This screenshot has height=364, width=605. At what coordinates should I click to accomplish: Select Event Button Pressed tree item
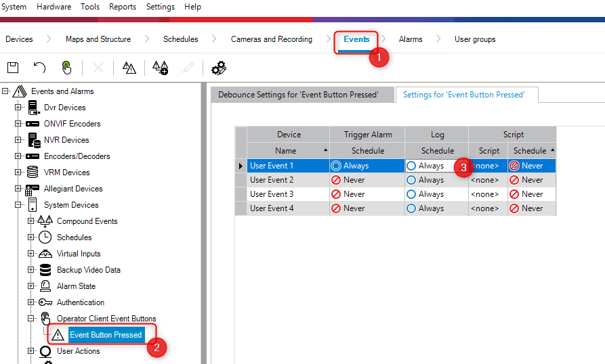point(106,335)
